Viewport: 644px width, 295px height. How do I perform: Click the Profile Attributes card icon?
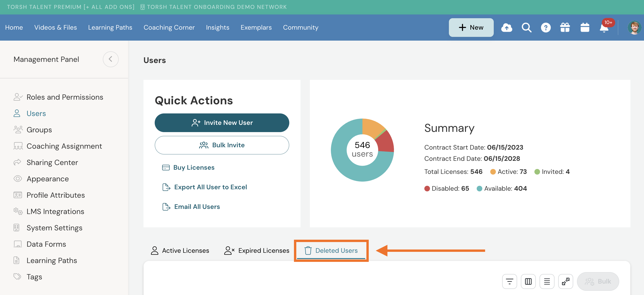tap(18, 195)
